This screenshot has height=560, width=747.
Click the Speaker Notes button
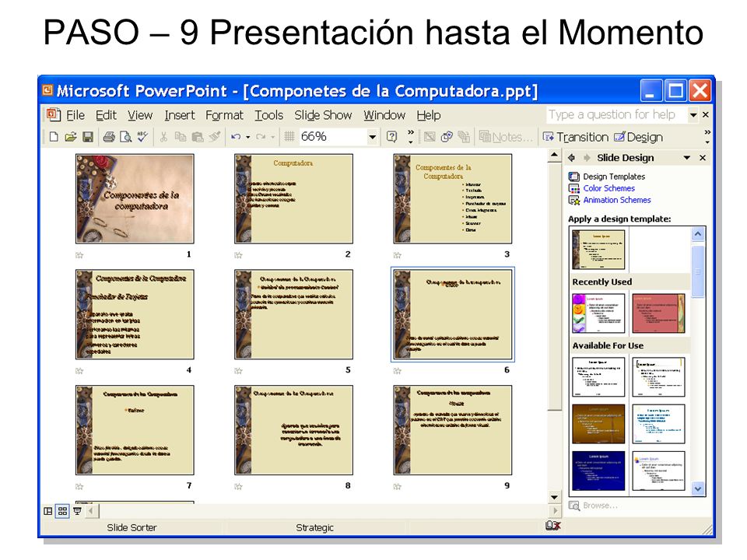506,137
